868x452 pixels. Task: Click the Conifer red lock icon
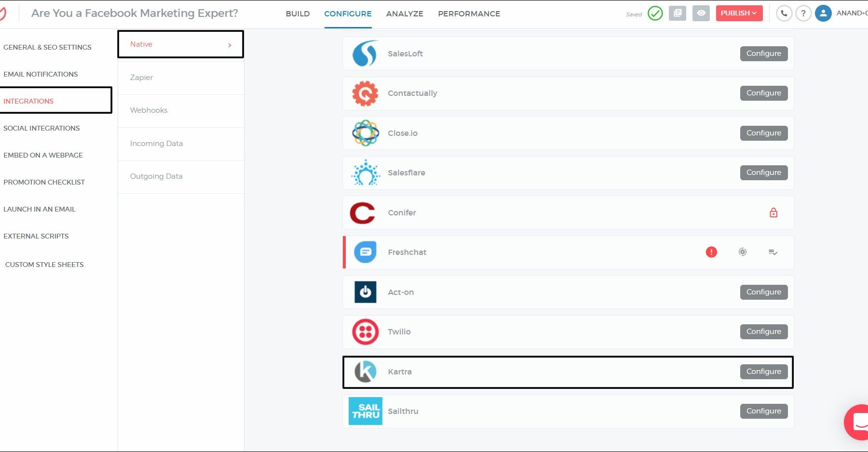tap(773, 213)
